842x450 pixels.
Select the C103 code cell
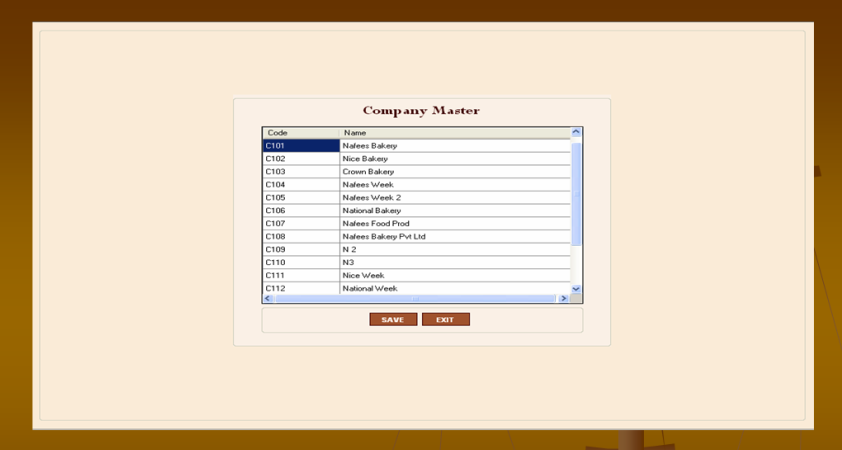(x=301, y=171)
